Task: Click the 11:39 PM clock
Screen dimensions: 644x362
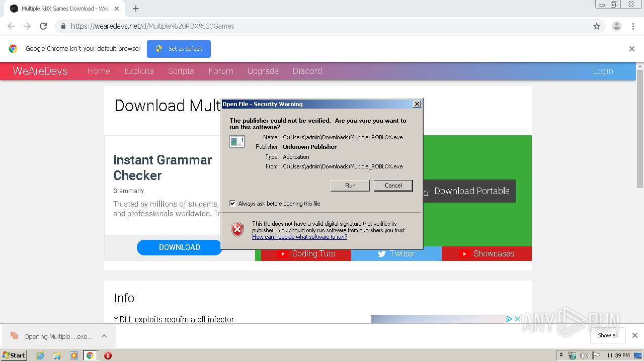Action: [618, 355]
